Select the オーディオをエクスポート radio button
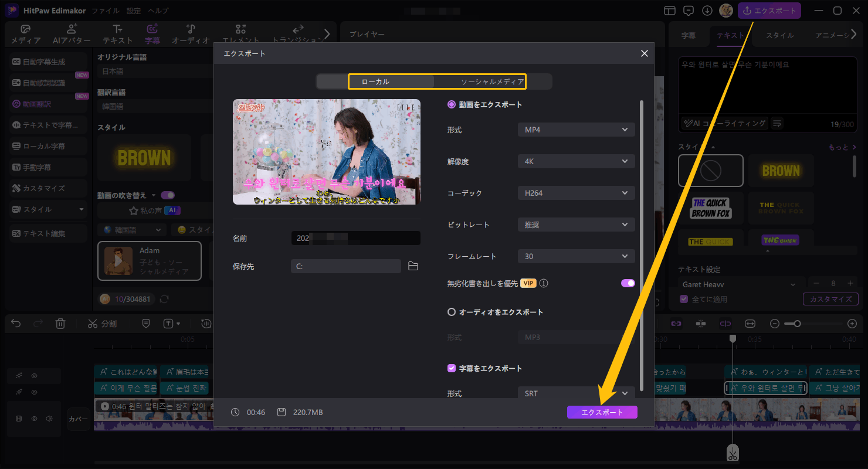 pyautogui.click(x=452, y=312)
